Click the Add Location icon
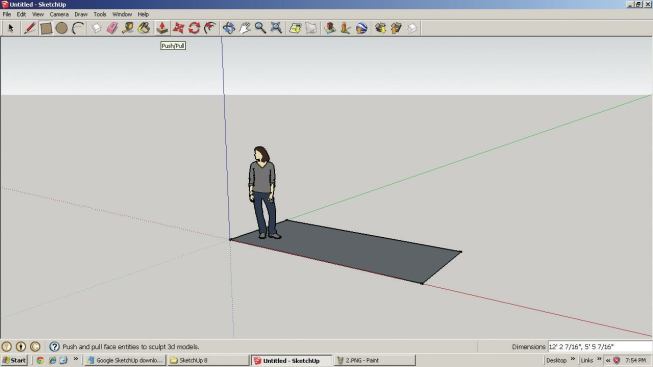 point(295,28)
